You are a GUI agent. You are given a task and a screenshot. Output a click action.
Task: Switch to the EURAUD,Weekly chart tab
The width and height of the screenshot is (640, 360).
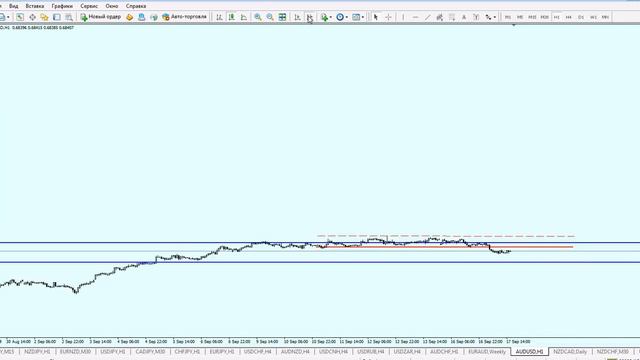[x=487, y=351]
